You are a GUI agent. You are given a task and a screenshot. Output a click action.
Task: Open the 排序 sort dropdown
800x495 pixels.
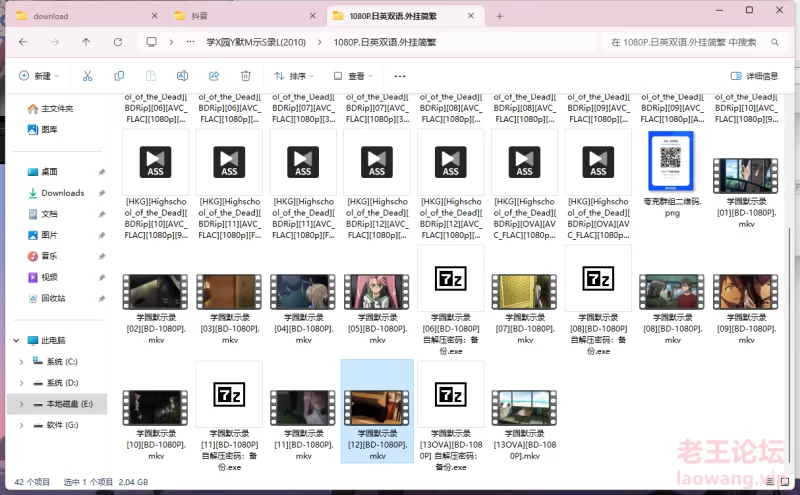(294, 76)
